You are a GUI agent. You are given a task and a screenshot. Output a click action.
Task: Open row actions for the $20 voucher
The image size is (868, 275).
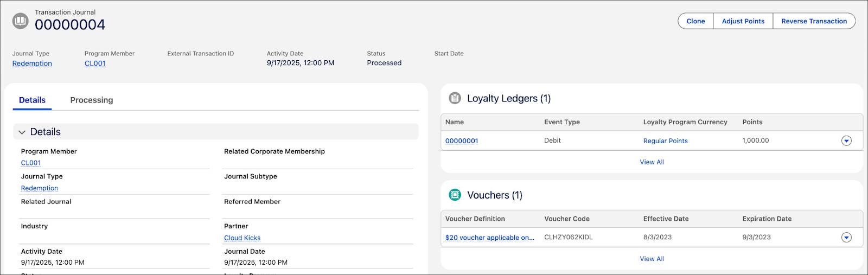[846, 238]
